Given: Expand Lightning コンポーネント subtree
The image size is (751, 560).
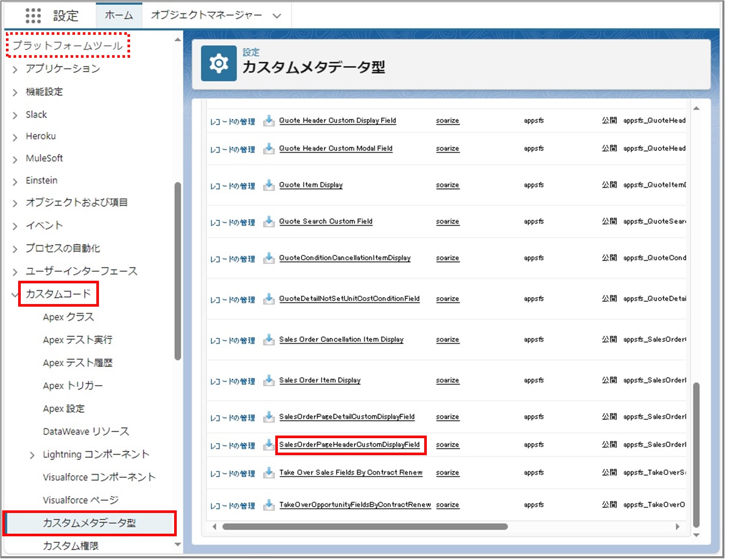Looking at the screenshot, I should tap(32, 455).
